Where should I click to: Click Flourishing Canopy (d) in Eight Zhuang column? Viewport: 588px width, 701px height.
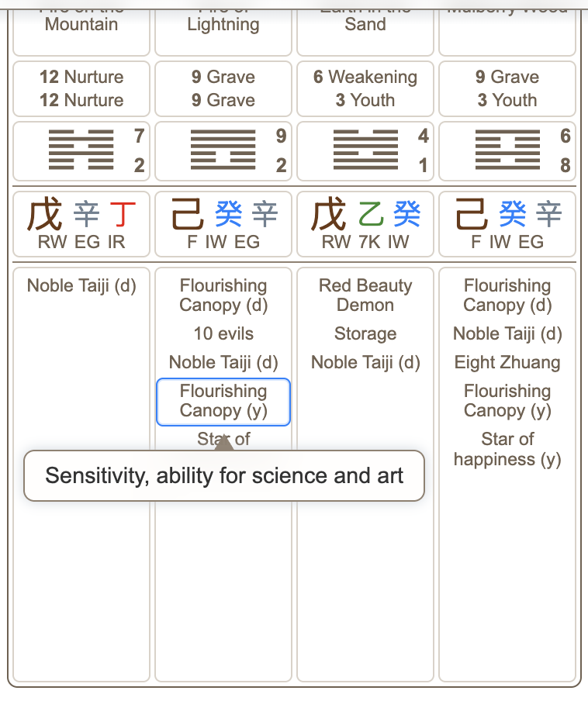click(x=507, y=295)
